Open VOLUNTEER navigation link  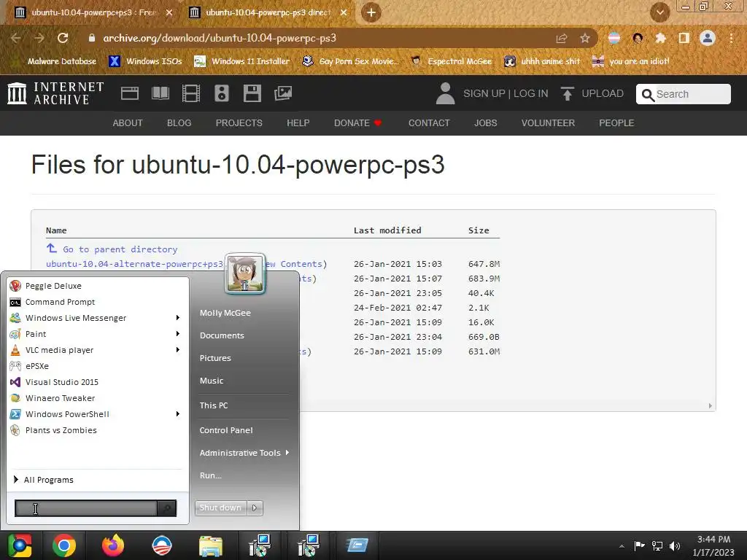point(548,122)
